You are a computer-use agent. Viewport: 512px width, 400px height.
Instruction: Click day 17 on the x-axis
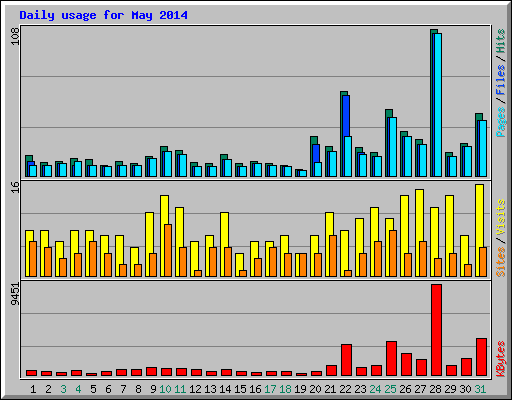270,389
